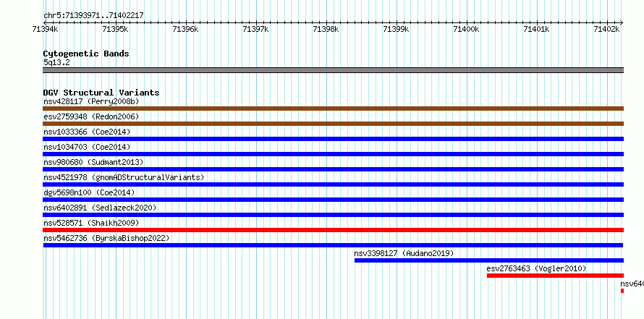This screenshot has width=644, height=319.
Task: Click the 5q13.2 band label
Action: click(x=56, y=62)
